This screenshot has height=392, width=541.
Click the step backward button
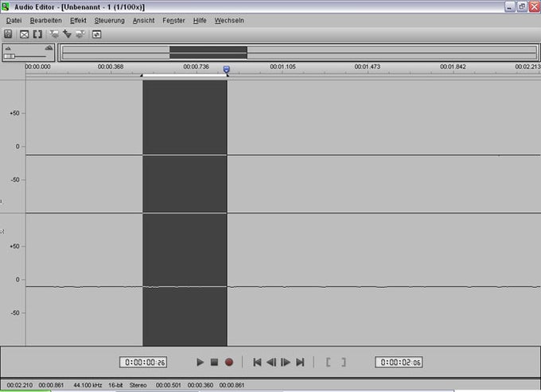[271, 362]
